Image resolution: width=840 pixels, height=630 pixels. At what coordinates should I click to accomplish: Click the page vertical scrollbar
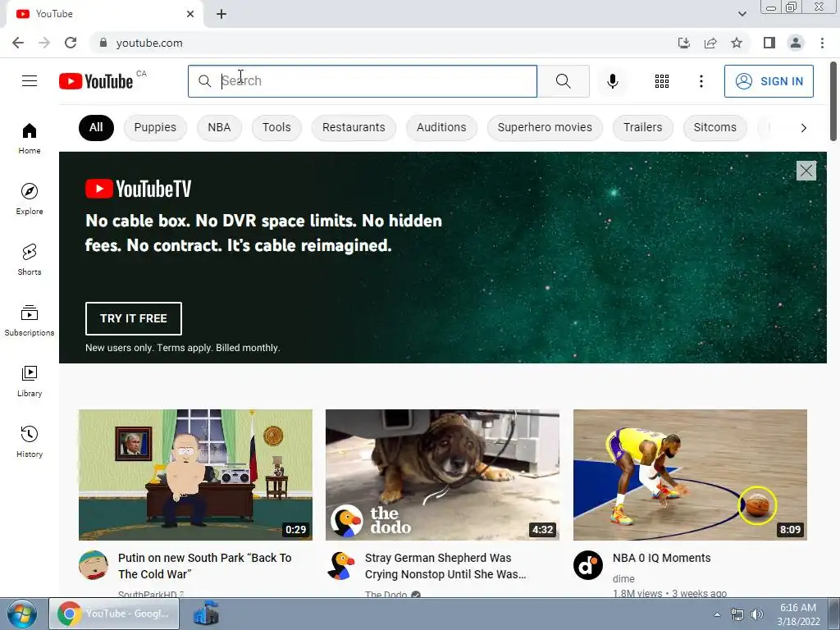[833, 102]
